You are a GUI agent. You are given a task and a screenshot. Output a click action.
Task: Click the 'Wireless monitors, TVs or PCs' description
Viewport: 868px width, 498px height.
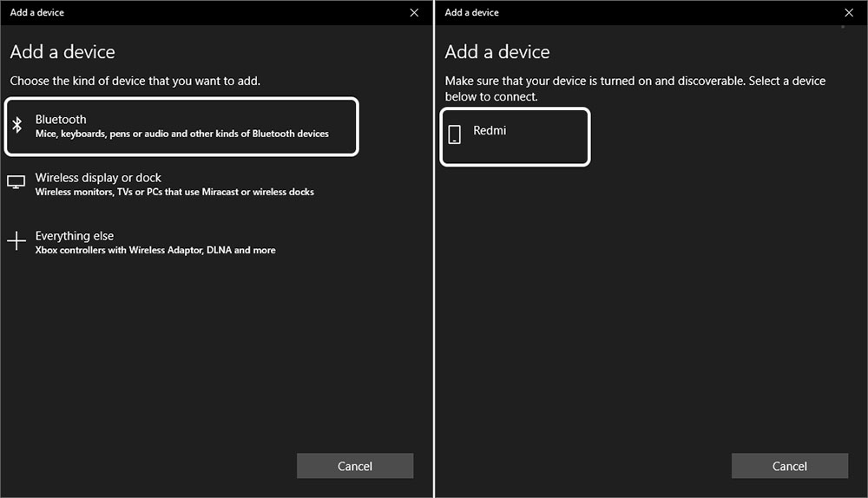(174, 192)
